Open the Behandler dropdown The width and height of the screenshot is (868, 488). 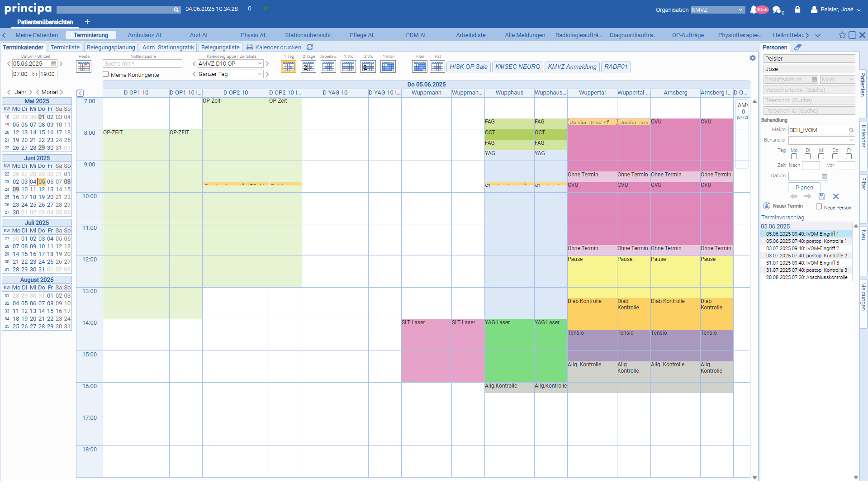(x=821, y=140)
